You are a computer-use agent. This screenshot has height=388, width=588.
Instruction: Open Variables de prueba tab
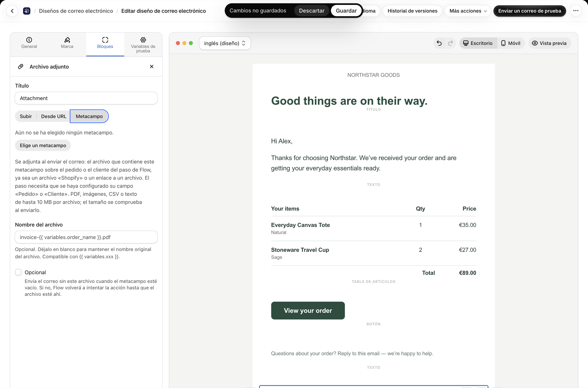click(x=143, y=45)
